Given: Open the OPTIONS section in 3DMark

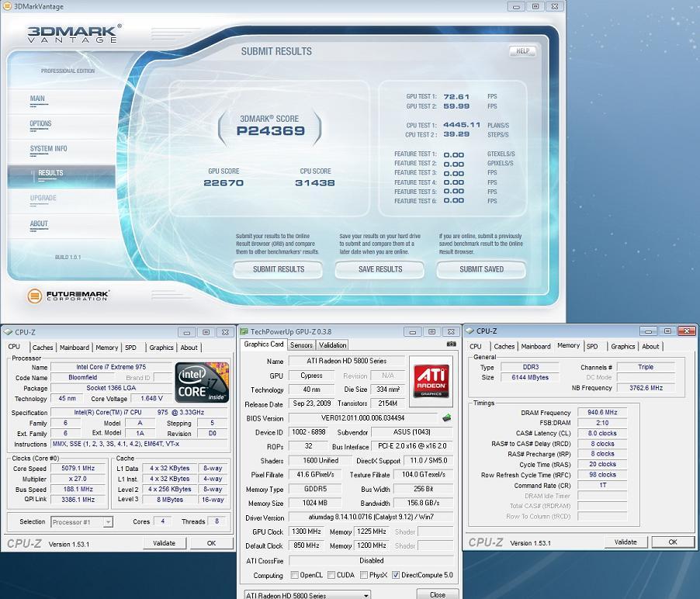Looking at the screenshot, I should tap(40, 123).
